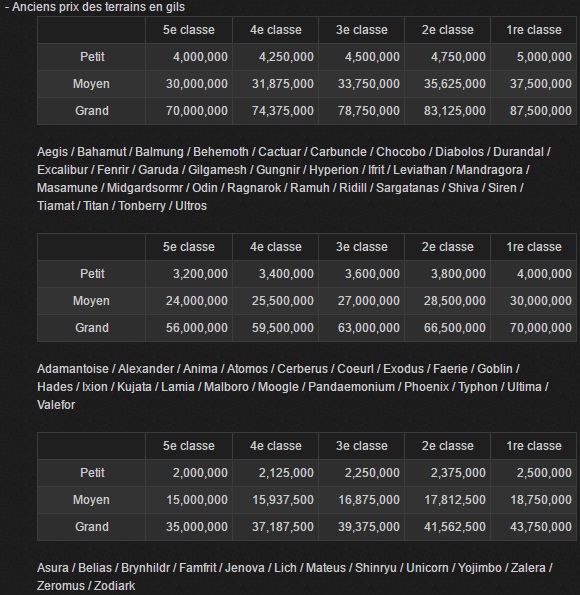Click the 2,000,000 Petit 5e classe cell
The height and width of the screenshot is (595, 580).
(189, 473)
